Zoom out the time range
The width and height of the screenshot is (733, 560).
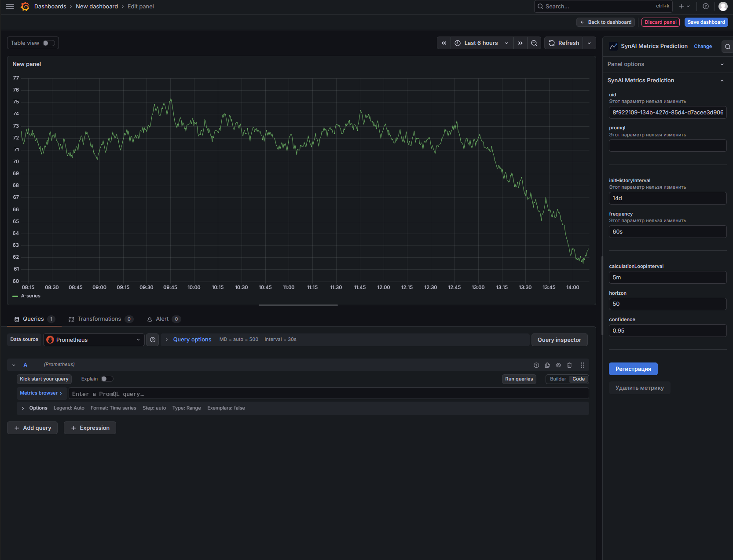[534, 43]
